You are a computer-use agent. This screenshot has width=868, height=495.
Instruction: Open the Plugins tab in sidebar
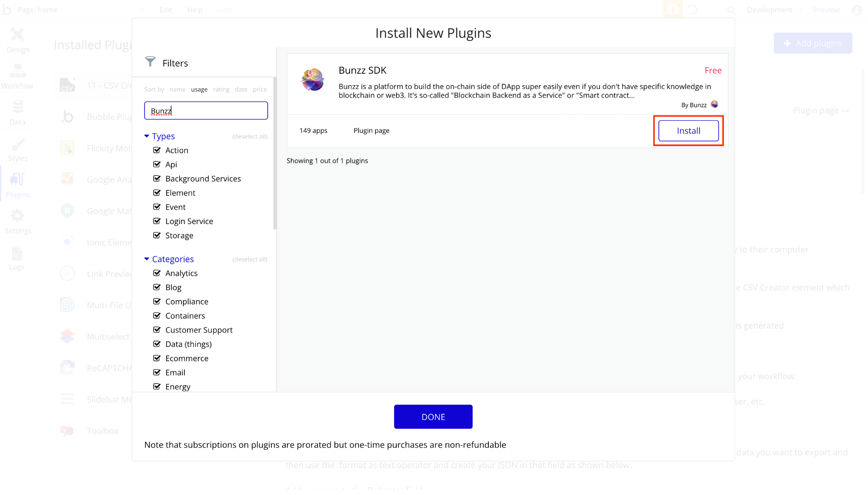pos(18,185)
